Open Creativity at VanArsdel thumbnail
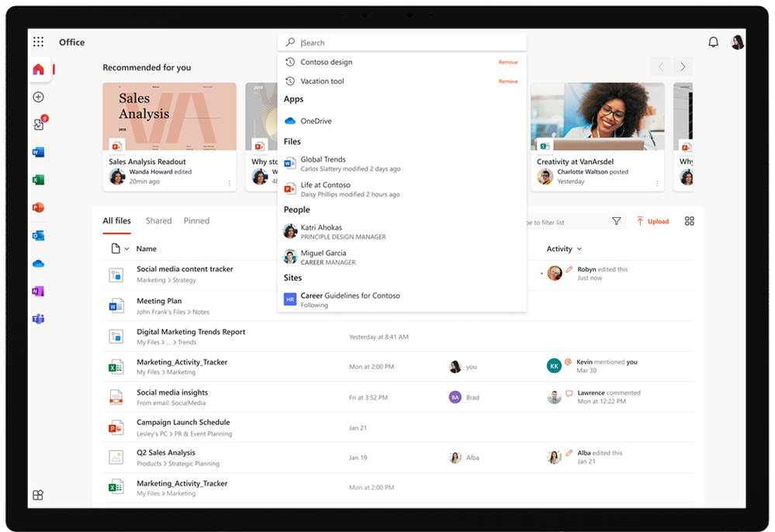 point(597,116)
